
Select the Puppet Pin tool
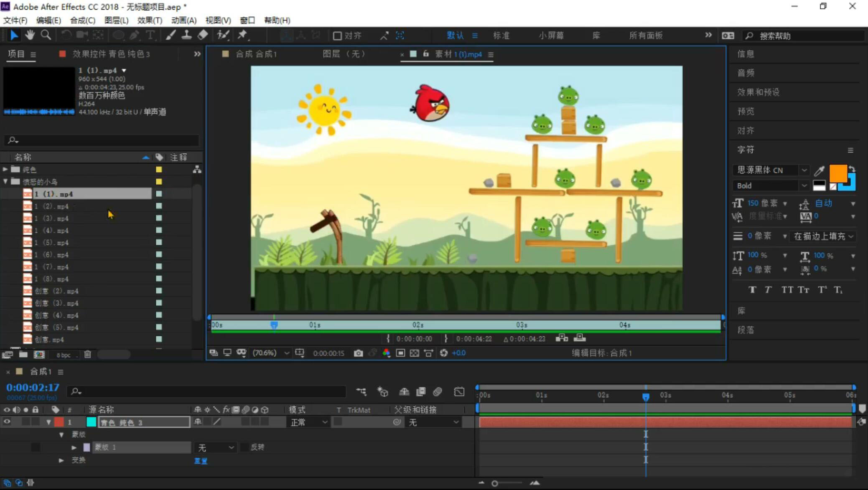pos(242,36)
